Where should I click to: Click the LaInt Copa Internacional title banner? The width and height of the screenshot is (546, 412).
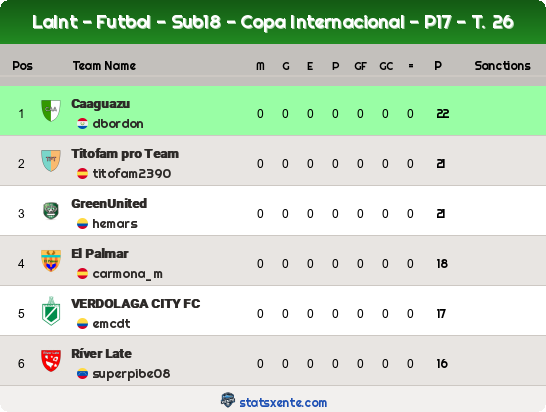pyautogui.click(x=273, y=22)
